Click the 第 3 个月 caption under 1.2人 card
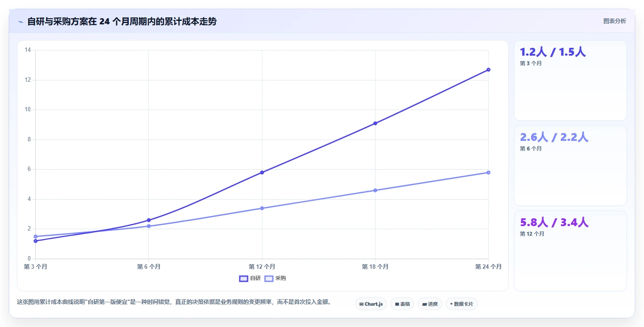Image resolution: width=644 pixels, height=327 pixels. tap(531, 63)
